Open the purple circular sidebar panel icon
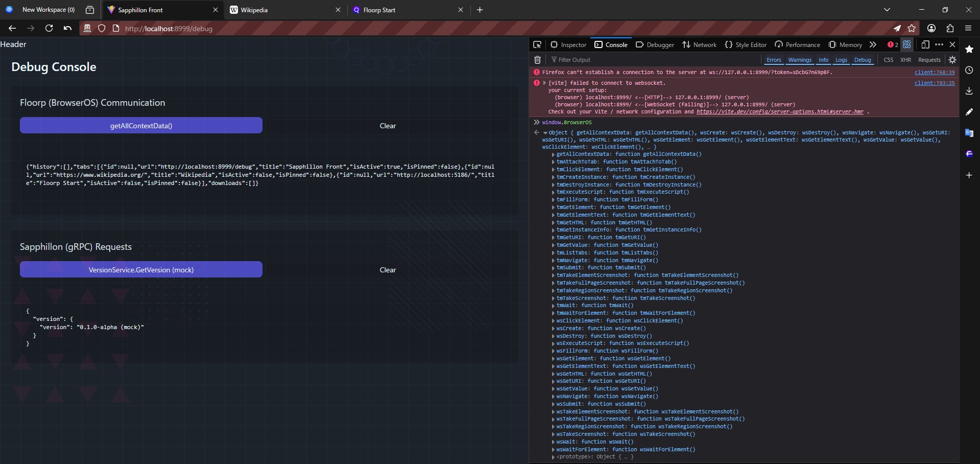980x464 pixels. (969, 154)
